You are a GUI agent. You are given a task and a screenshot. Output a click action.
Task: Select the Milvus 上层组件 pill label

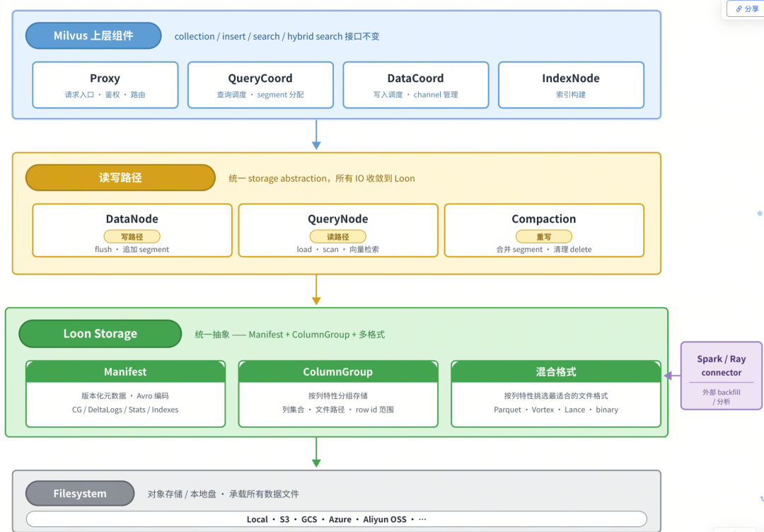tap(93, 35)
